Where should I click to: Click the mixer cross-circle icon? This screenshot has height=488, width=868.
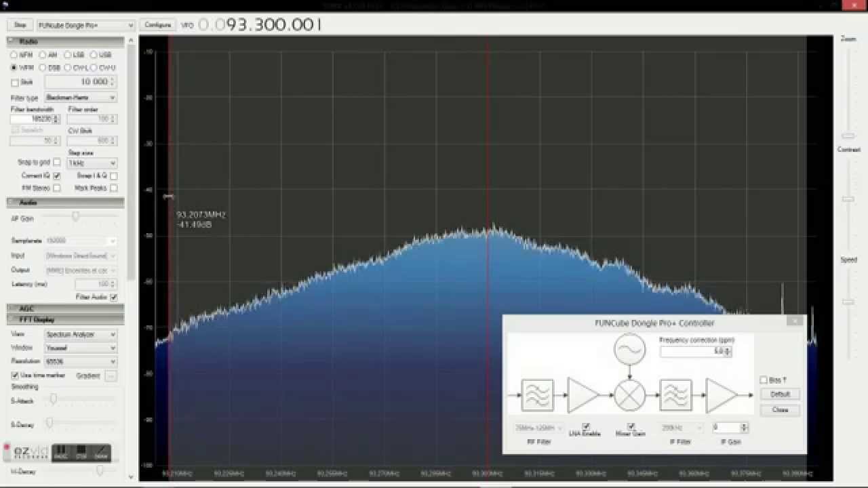pyautogui.click(x=630, y=395)
